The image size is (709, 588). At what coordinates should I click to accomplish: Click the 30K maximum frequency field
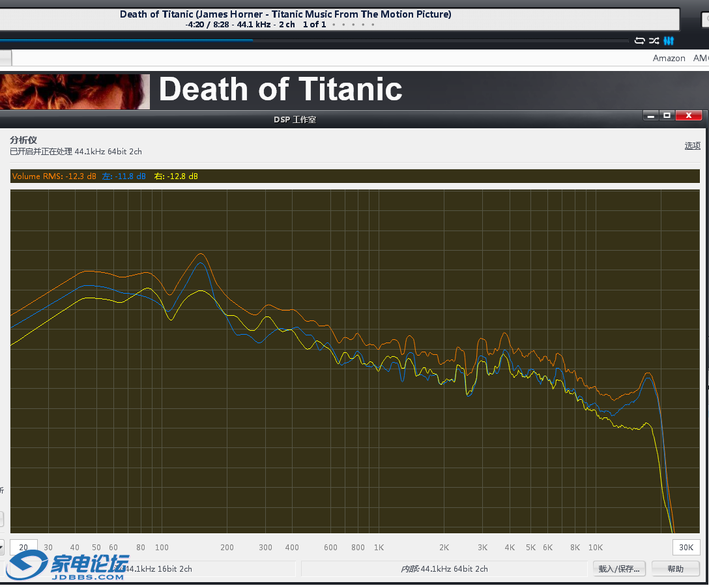pyautogui.click(x=686, y=547)
